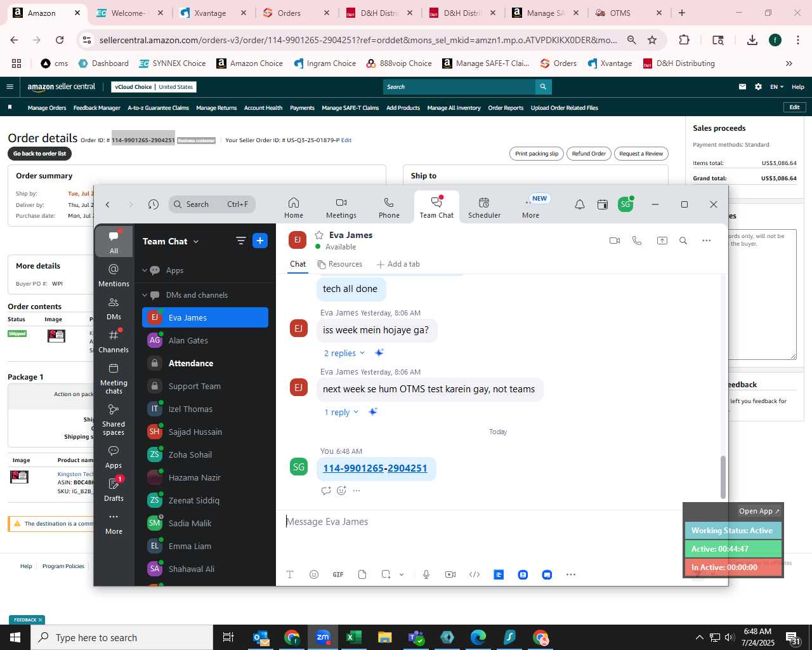Image resolution: width=812 pixels, height=650 pixels.
Task: Open the Team Chat filter icon
Action: click(240, 241)
